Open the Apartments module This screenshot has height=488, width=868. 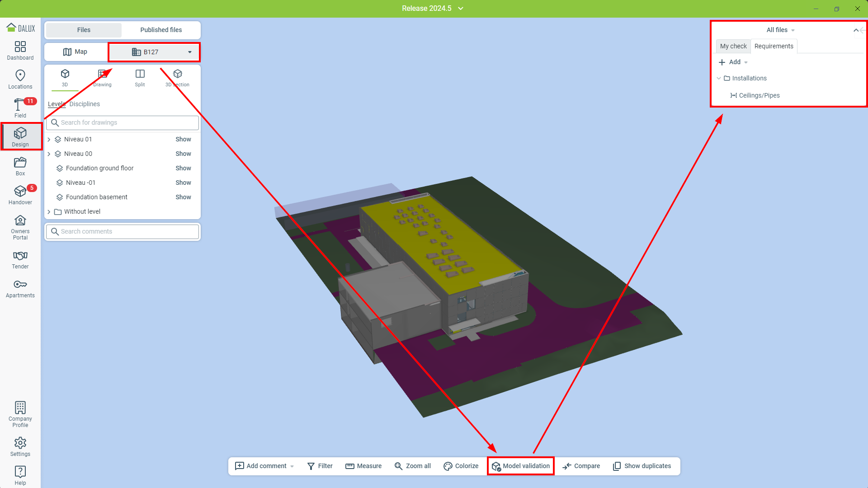20,288
